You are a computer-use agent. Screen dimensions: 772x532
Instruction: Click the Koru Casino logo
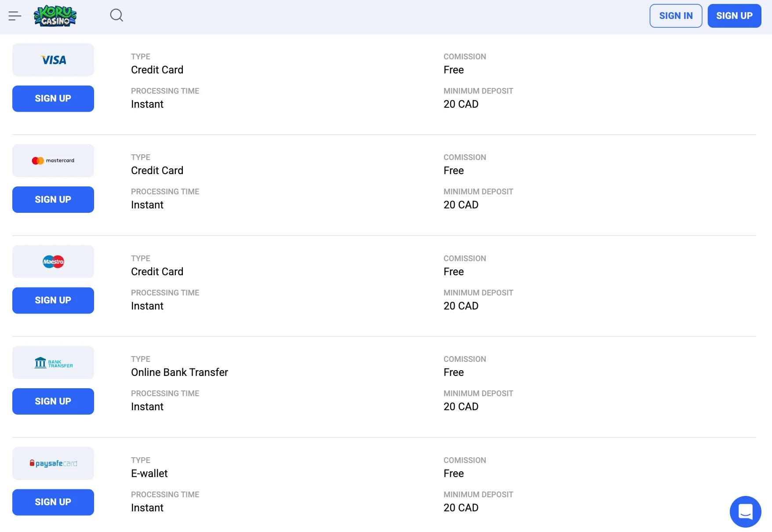[55, 16]
